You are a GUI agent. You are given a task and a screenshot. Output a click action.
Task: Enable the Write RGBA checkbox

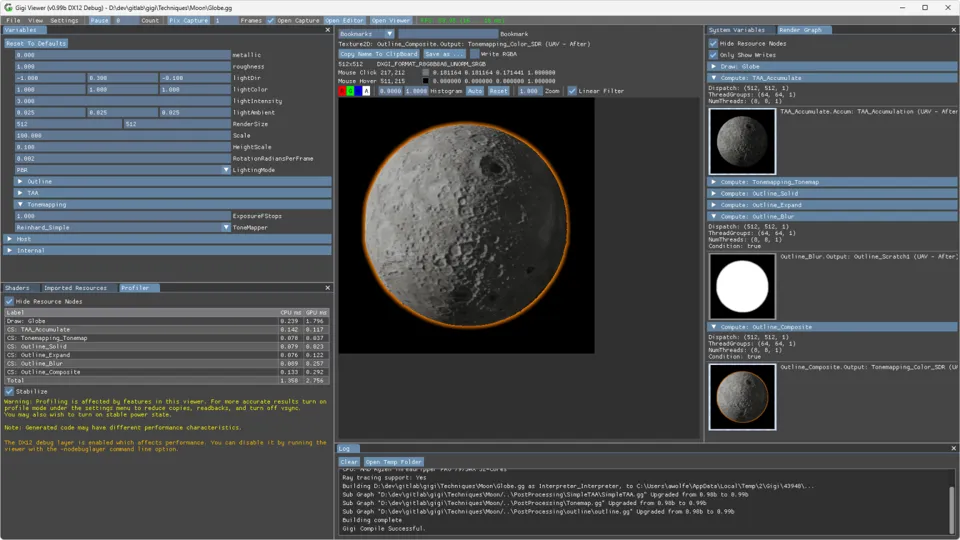(475, 54)
